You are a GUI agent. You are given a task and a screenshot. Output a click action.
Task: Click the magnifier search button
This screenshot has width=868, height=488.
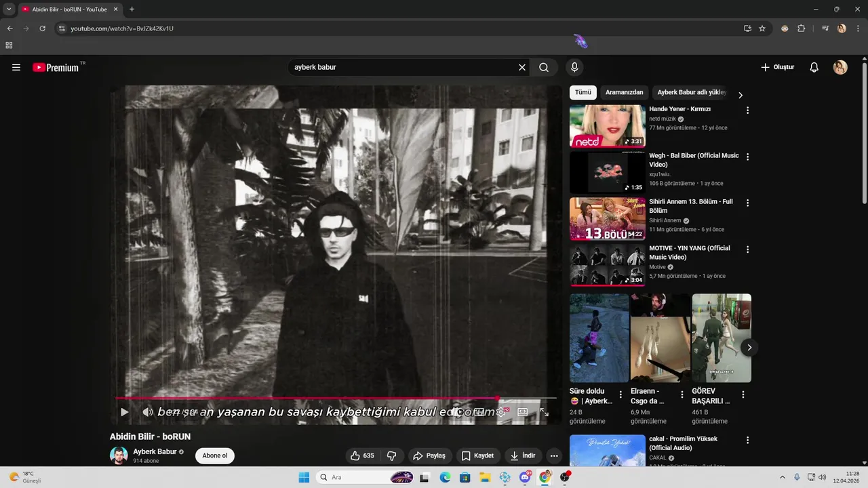coord(544,67)
